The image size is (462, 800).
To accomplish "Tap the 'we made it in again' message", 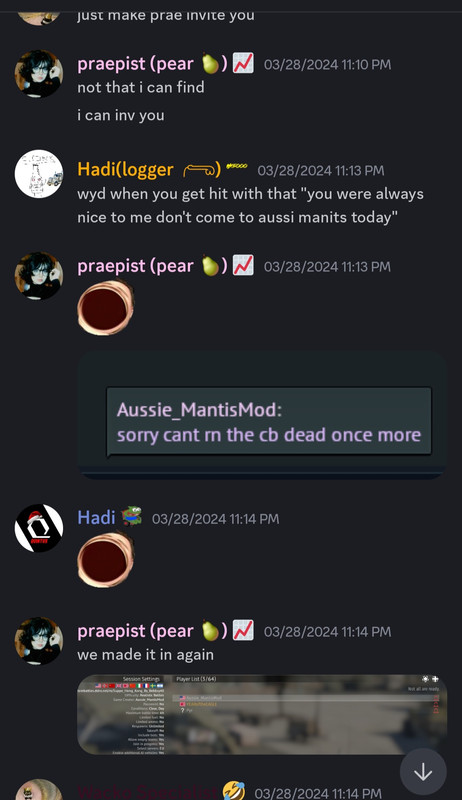I will tap(146, 655).
